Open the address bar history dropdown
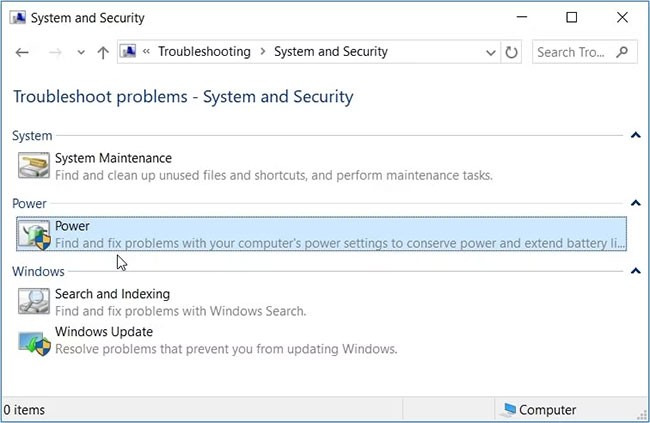This screenshot has width=650, height=423. pos(491,52)
